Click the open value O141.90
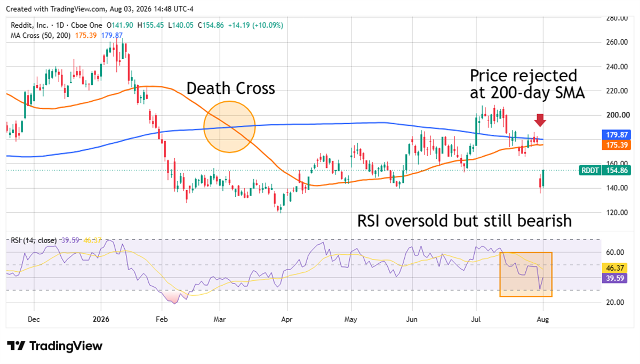640x364 pixels. (121, 25)
